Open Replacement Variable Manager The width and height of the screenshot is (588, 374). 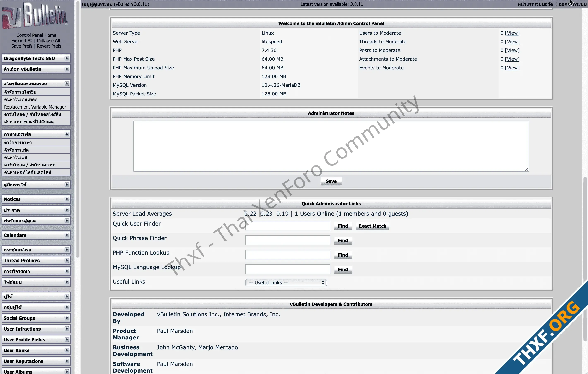click(x=36, y=107)
